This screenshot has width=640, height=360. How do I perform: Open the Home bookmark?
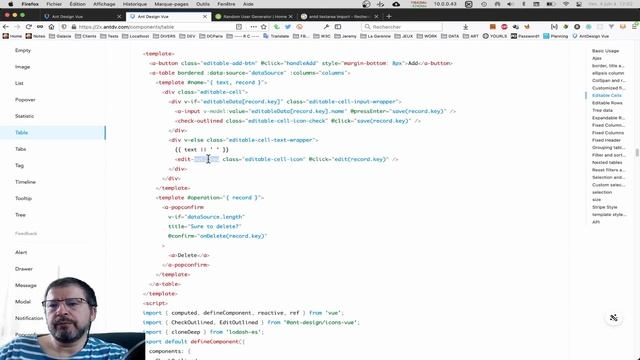[x=12, y=36]
